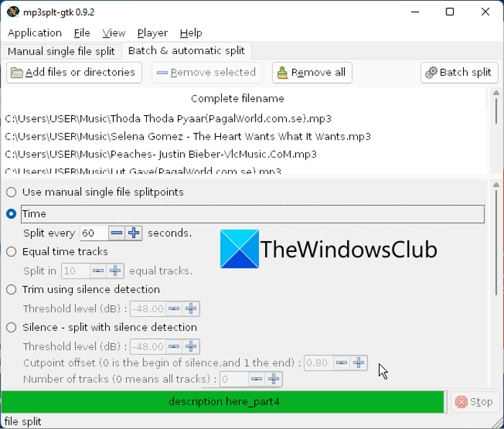Select Peaches Justin Bieber file row

[x=244, y=154]
